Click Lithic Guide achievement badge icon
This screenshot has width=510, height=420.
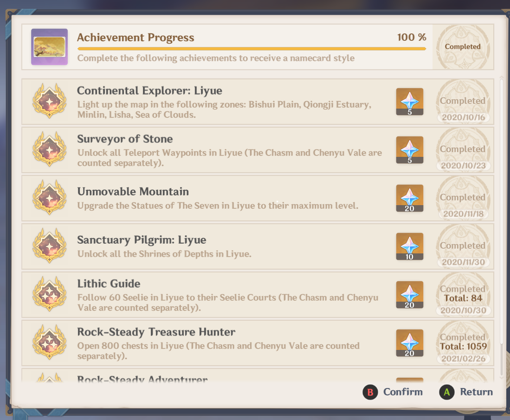pyautogui.click(x=50, y=294)
